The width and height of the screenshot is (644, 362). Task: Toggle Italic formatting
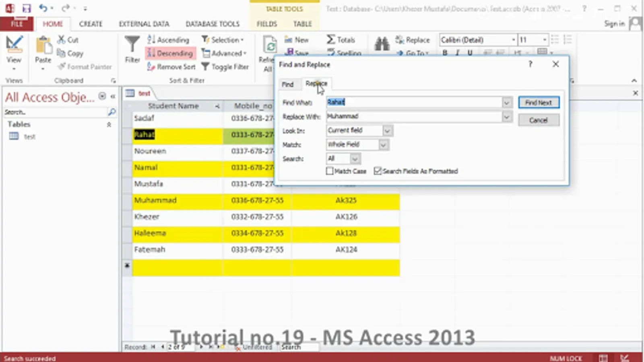point(457,53)
